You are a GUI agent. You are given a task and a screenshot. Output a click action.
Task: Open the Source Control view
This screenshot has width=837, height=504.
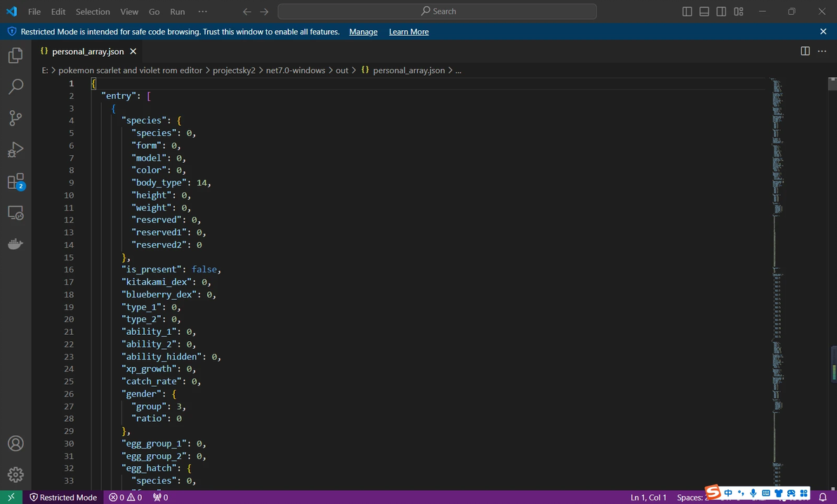click(15, 118)
